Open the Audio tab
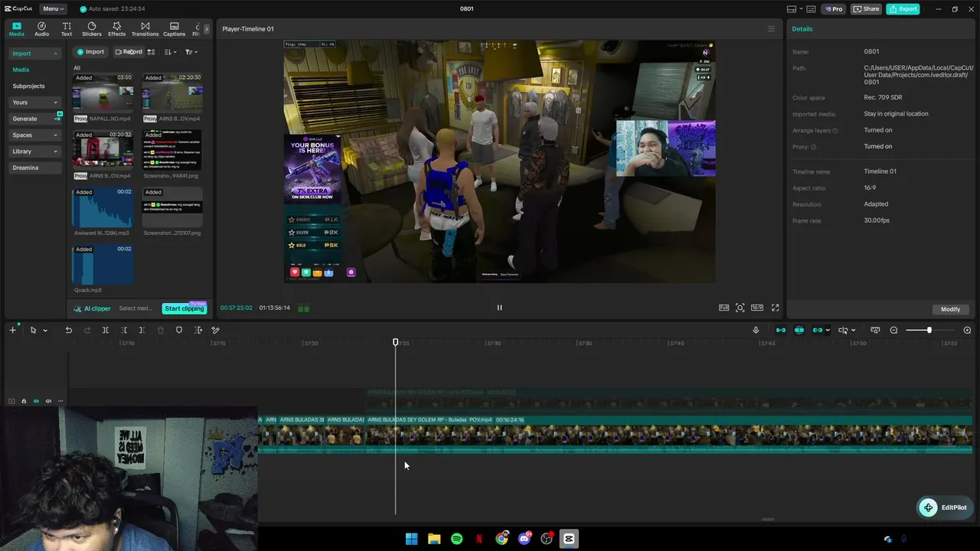This screenshot has height=551, width=980. point(41,29)
